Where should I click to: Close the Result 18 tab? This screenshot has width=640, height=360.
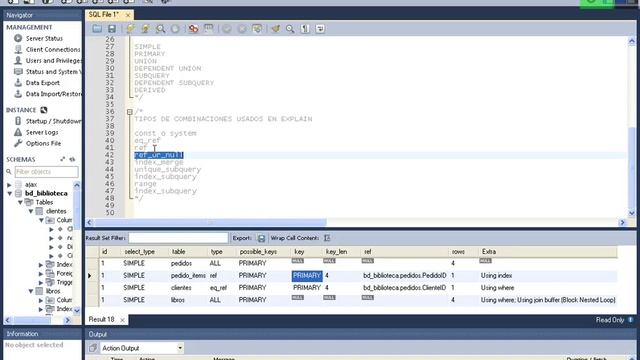(x=122, y=320)
